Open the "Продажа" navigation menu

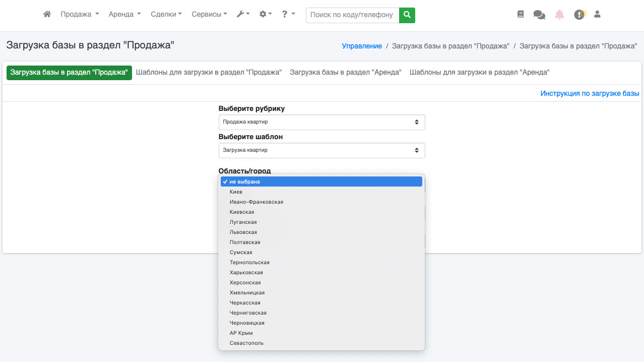tap(80, 15)
